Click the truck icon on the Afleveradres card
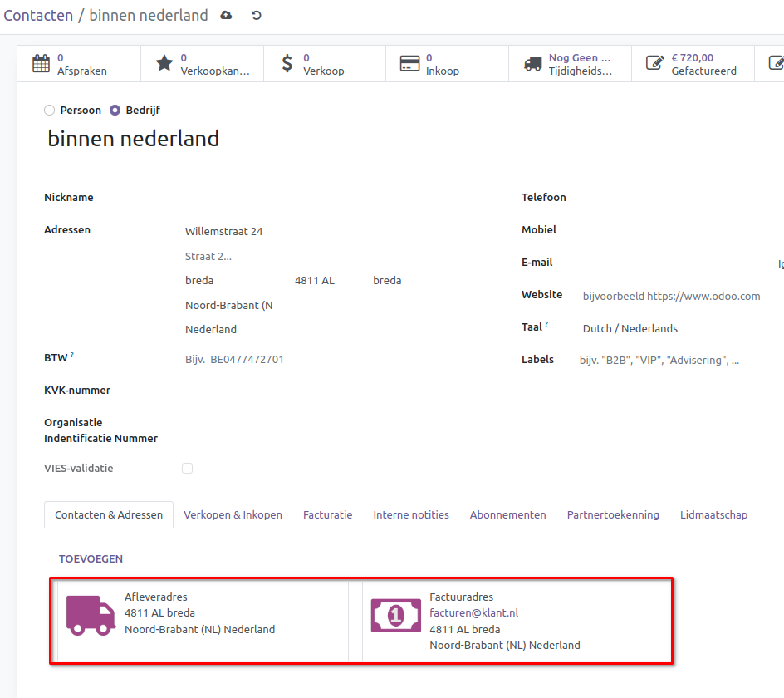The width and height of the screenshot is (784, 698). (x=91, y=615)
